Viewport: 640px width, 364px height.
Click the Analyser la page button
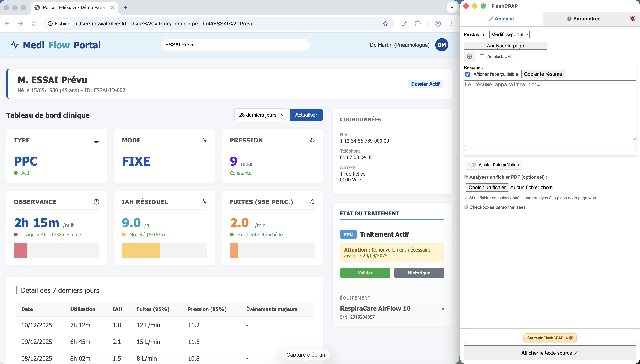tap(505, 46)
